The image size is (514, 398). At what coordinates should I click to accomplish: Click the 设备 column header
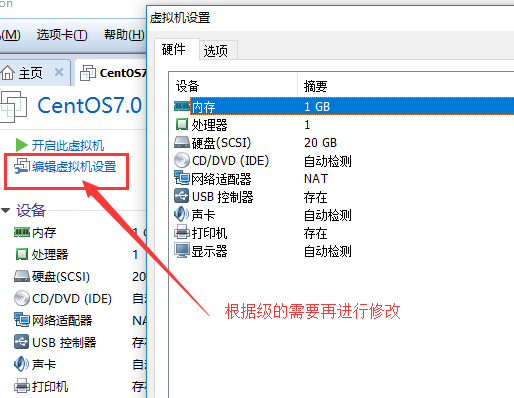233,86
